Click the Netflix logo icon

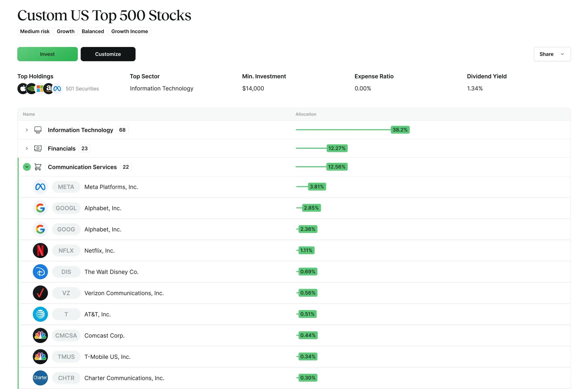[x=40, y=251]
